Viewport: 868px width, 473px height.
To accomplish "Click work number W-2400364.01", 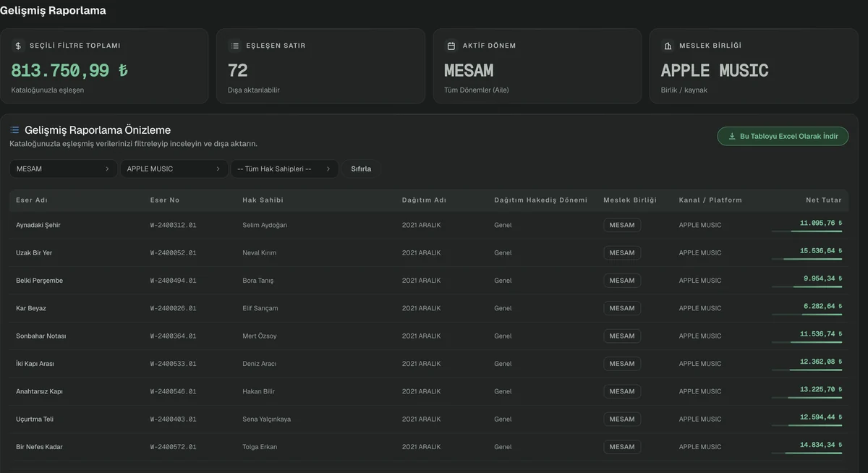I will click(x=174, y=336).
